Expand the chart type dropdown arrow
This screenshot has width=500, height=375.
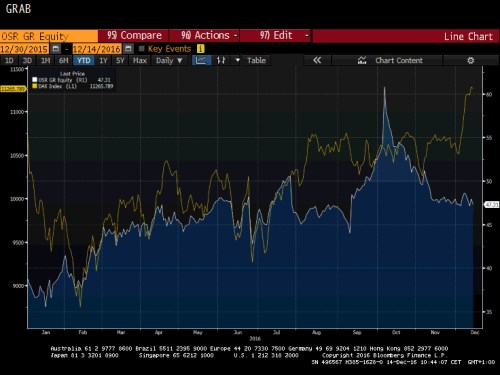point(237,60)
